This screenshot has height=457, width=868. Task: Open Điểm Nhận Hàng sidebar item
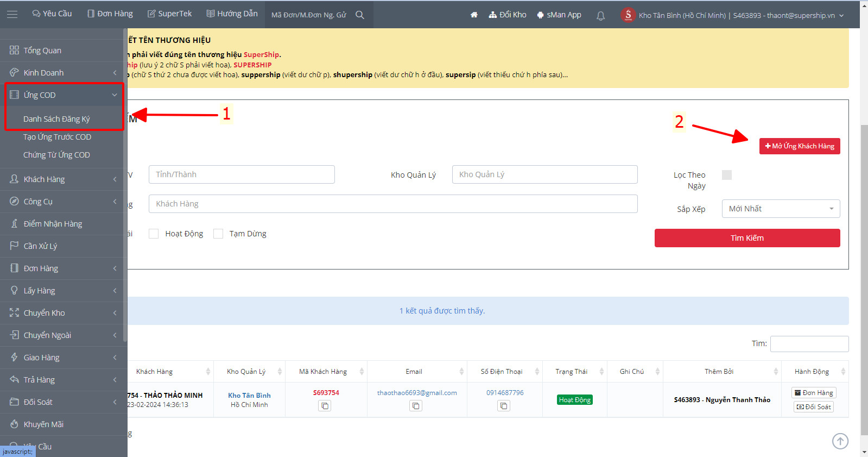[x=62, y=224]
